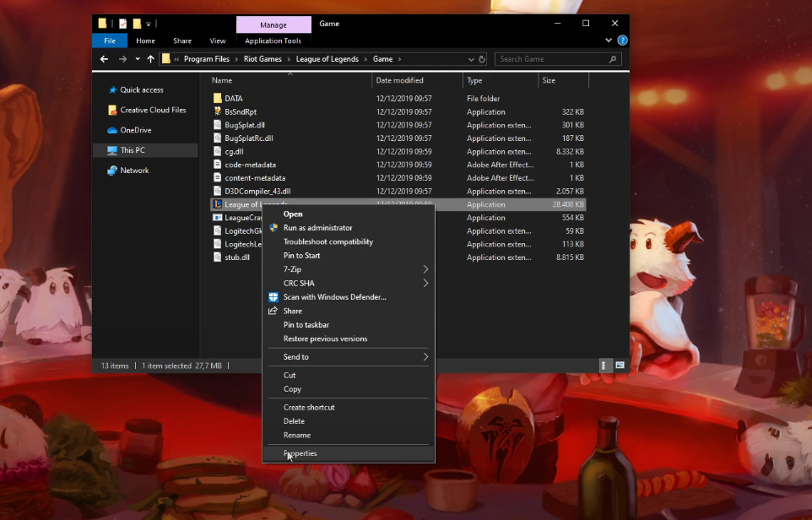Screen dimensions: 812x520
Task: Click the Up one level arrow
Action: [150, 59]
